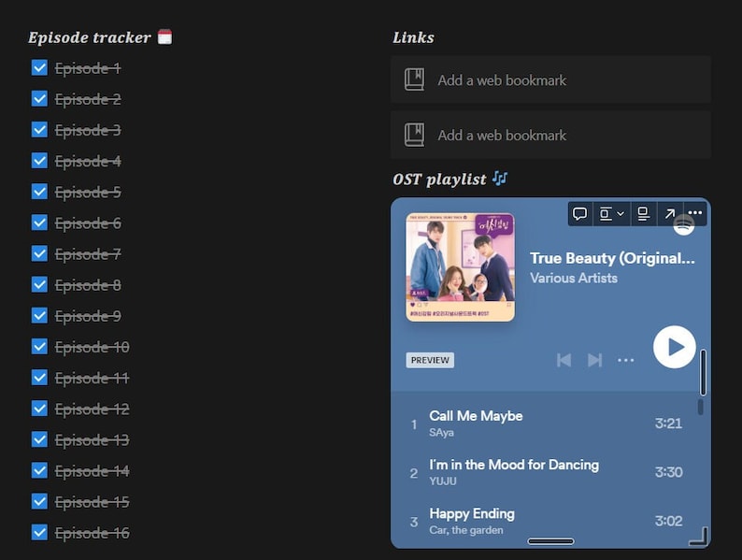This screenshot has height=560, width=742.
Task: Click the artist Car, the garden
Action: [466, 530]
